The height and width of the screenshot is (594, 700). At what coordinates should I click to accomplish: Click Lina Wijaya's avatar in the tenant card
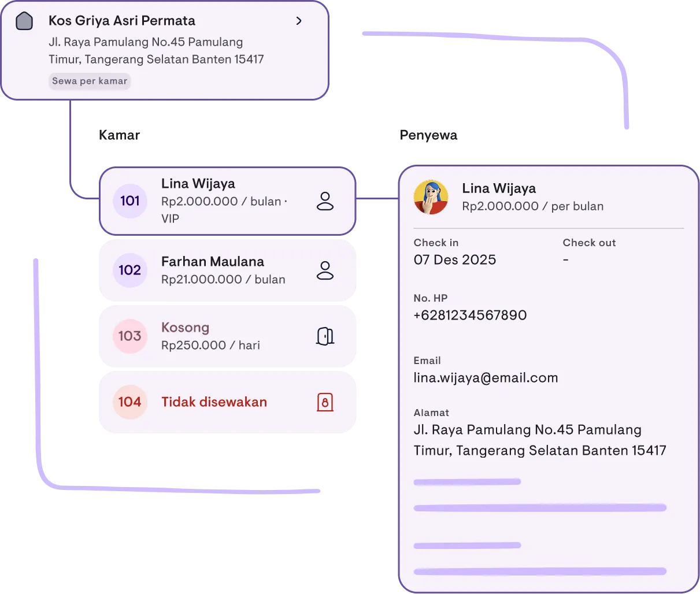click(431, 197)
